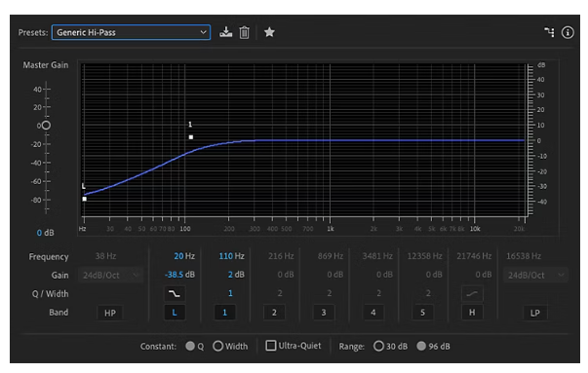Click the high shelf filter type icon
Viewport: 588px width, 373px height.
pos(472,293)
